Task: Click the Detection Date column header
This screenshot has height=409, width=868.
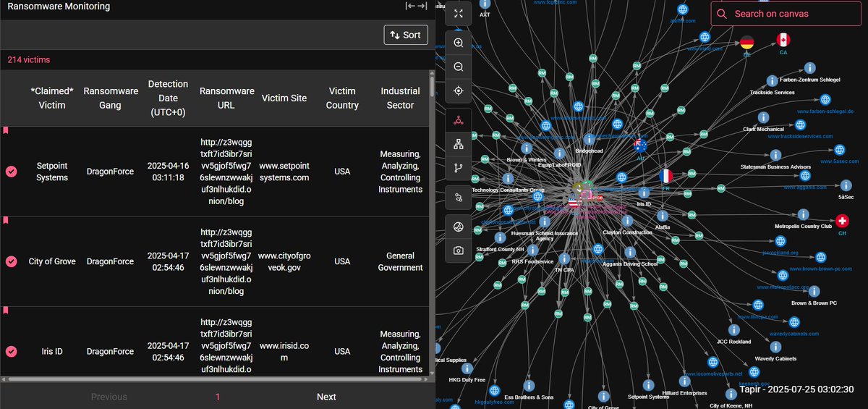Action: tap(168, 98)
